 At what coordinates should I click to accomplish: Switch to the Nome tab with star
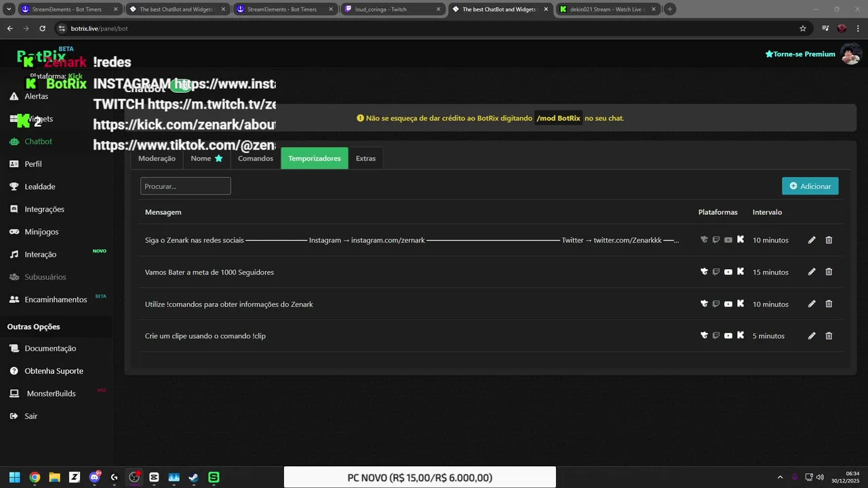tap(207, 158)
